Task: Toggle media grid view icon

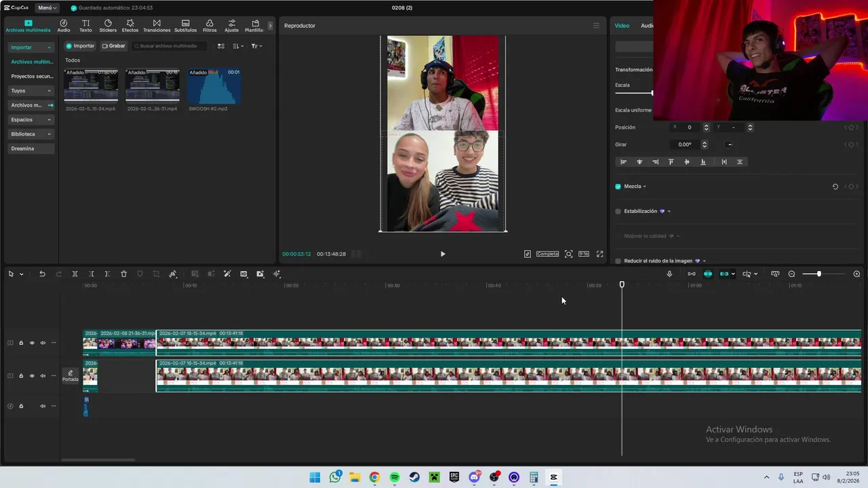Action: point(221,46)
